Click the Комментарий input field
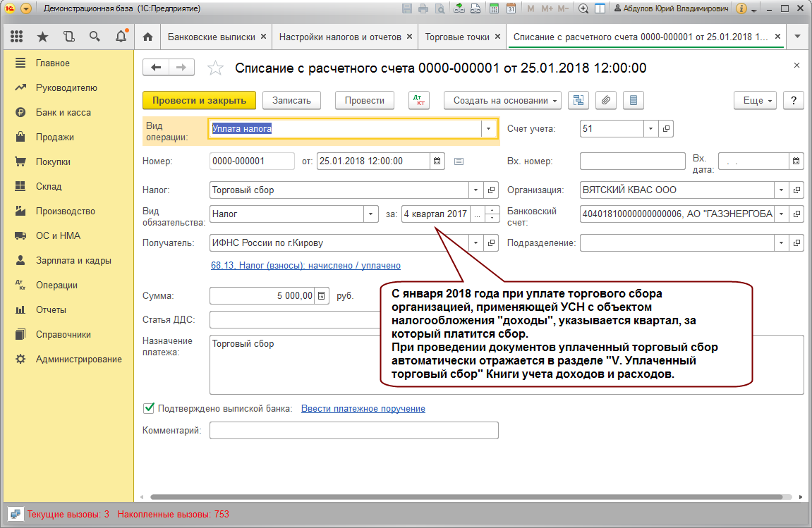 pos(353,430)
